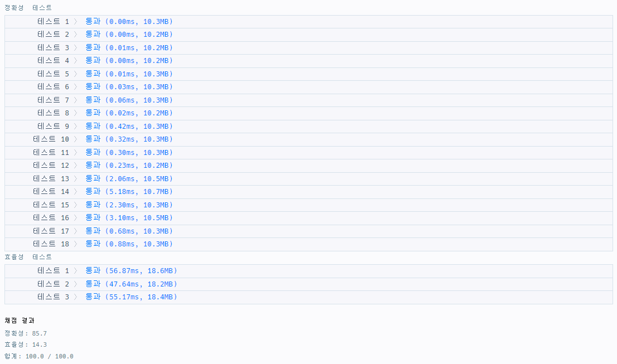Select 테스트 15 result 2.30ms
The width and height of the screenshot is (617, 364).
[x=129, y=205]
